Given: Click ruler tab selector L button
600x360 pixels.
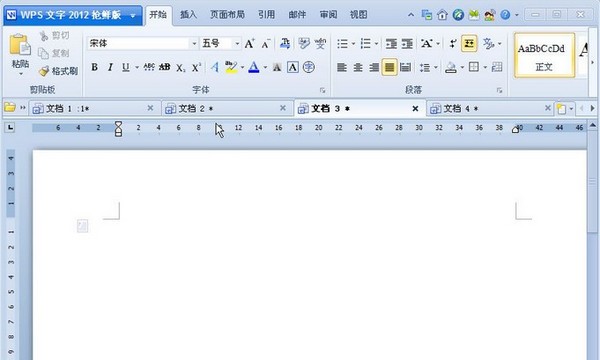Looking at the screenshot, I should tap(10, 127).
